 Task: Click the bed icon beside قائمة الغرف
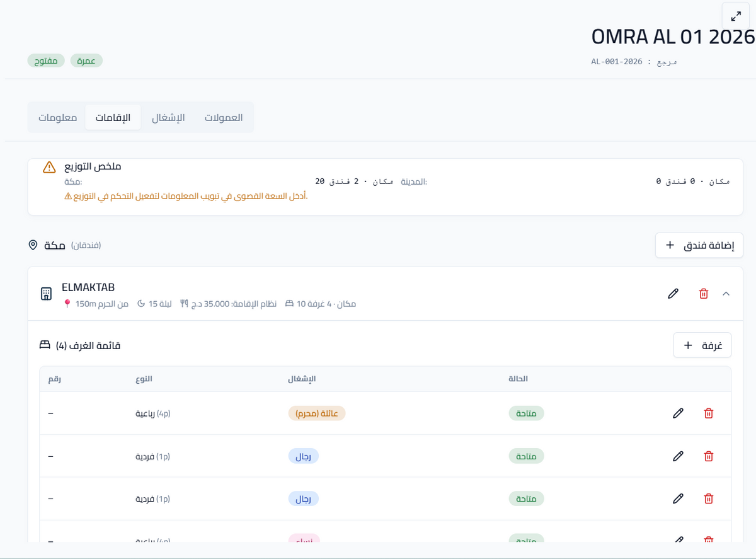click(x=45, y=345)
